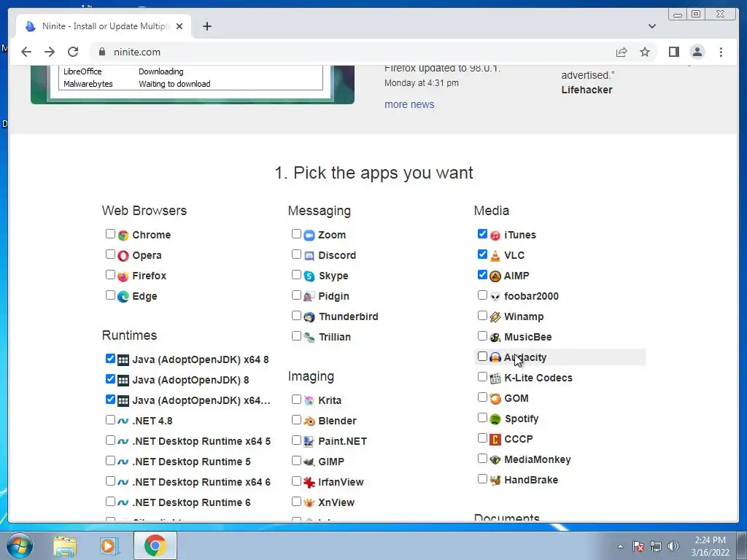Open the taskbar clock showing 2:24 PM
Image resolution: width=747 pixels, height=560 pixels.
click(x=710, y=546)
